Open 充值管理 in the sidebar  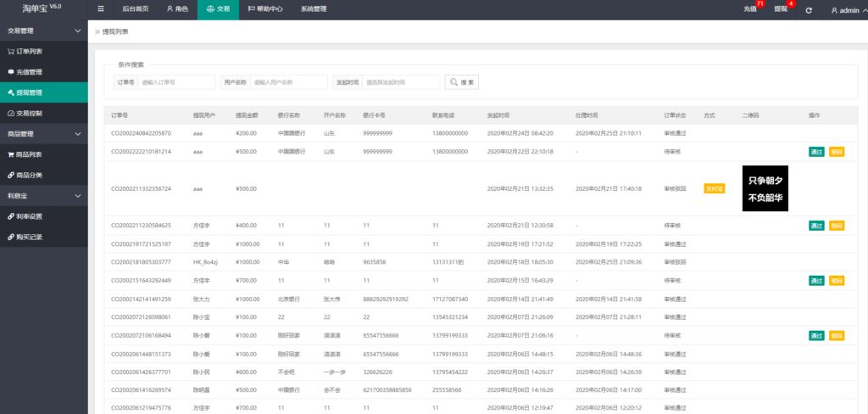pyautogui.click(x=30, y=72)
